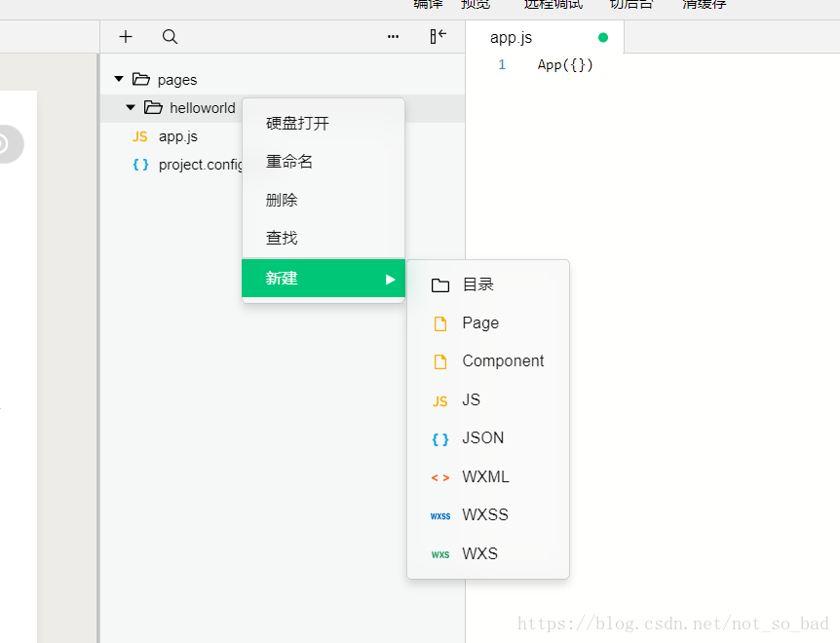Click the {} icon next to project.config

click(x=142, y=165)
